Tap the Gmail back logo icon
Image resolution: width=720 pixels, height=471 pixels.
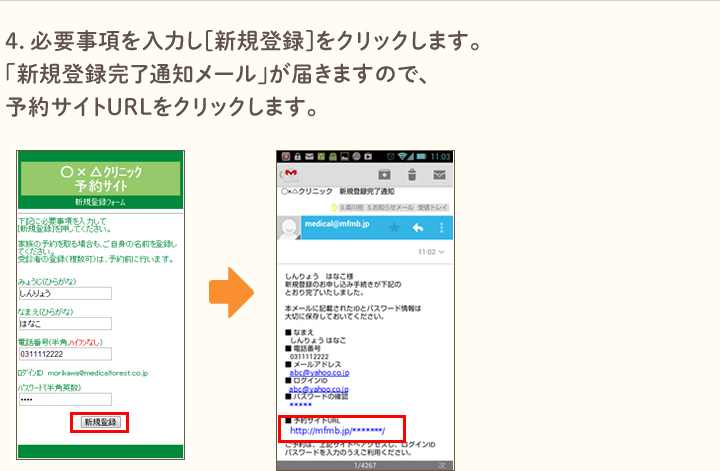click(291, 174)
